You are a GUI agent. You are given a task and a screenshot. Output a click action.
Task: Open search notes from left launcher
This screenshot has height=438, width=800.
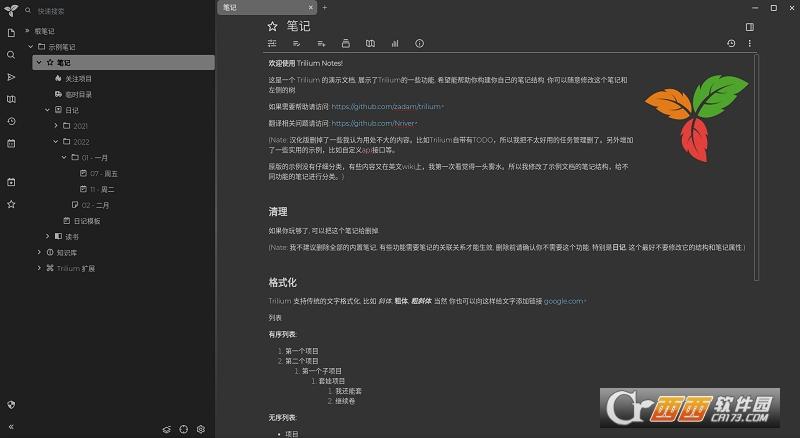coord(11,55)
